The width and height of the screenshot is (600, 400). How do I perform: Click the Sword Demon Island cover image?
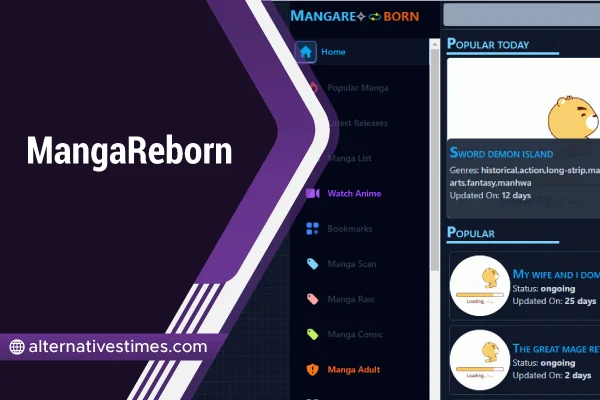click(523, 99)
